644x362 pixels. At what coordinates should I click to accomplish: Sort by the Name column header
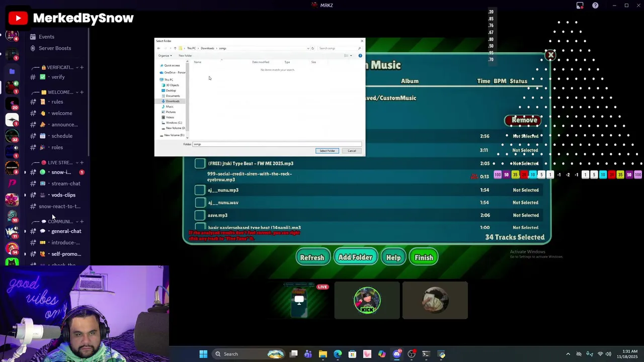198,62
